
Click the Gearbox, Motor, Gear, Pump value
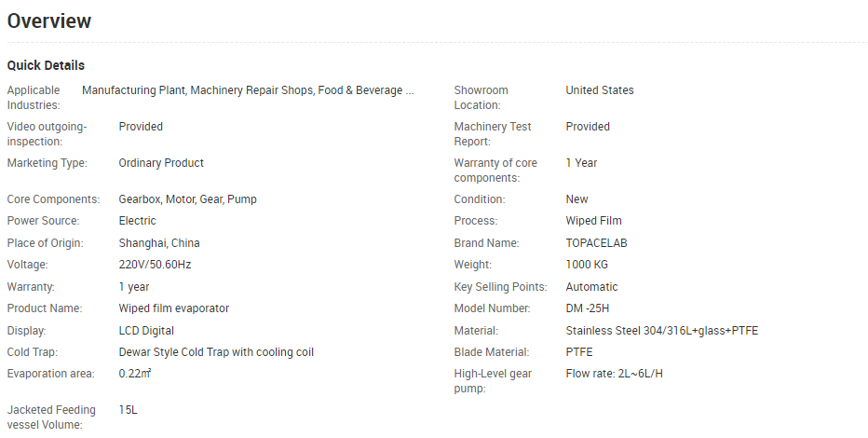(x=187, y=199)
